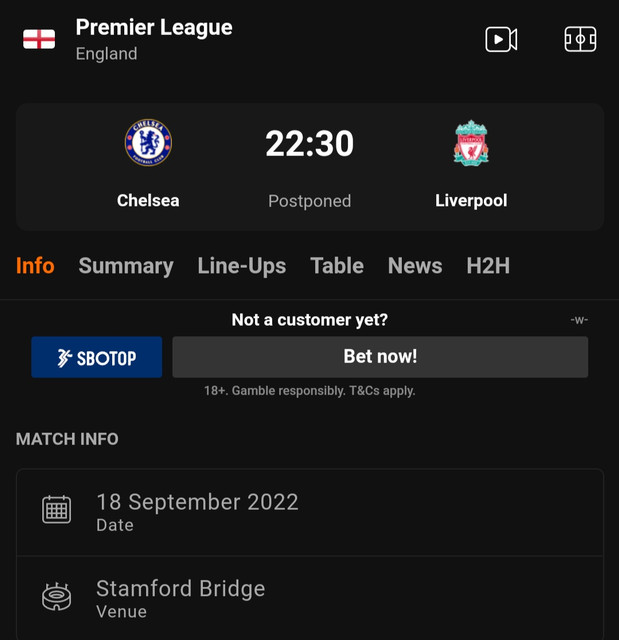Image resolution: width=619 pixels, height=640 pixels.
Task: Select the 18 September 2022 date row
Action: point(310,512)
